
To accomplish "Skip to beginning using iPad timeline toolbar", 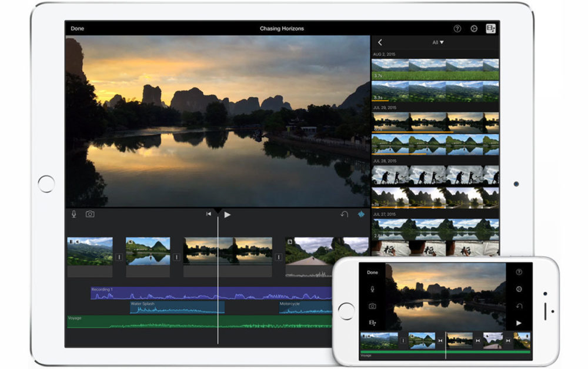I will click(209, 214).
